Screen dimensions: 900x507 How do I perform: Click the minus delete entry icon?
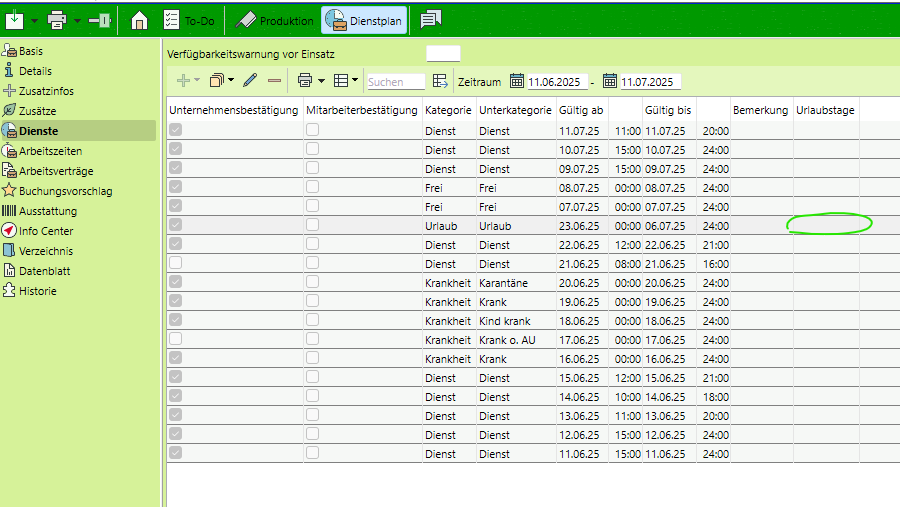[274, 81]
